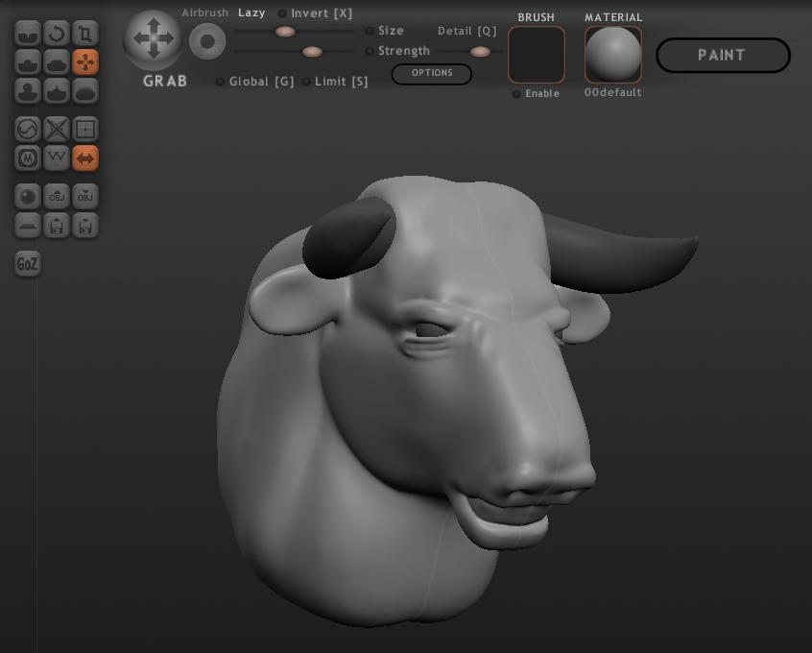Screen dimensions: 812x653
Task: Enable the Invert [X] option
Action: pyautogui.click(x=282, y=13)
